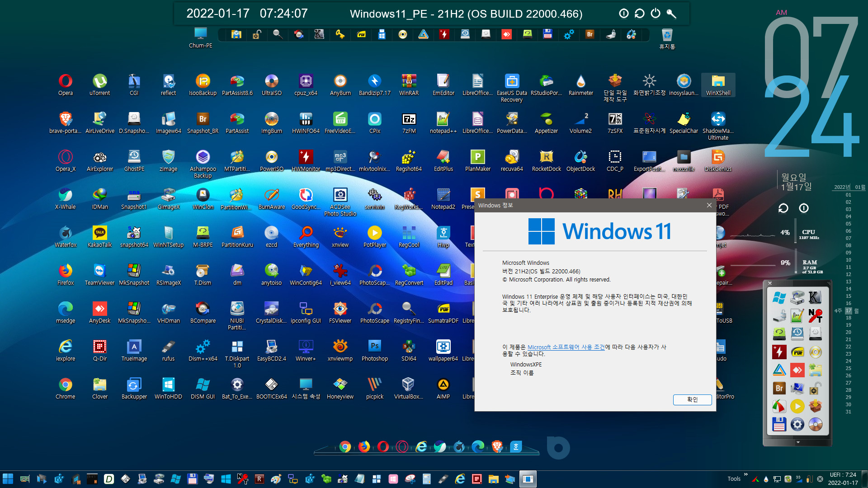
Task: Open rufus desktop icon
Action: click(169, 351)
